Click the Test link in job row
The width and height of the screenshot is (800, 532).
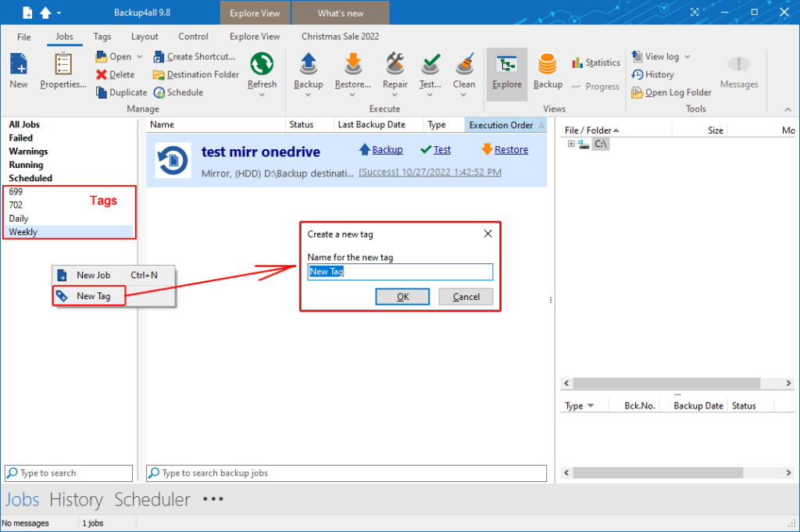[442, 149]
